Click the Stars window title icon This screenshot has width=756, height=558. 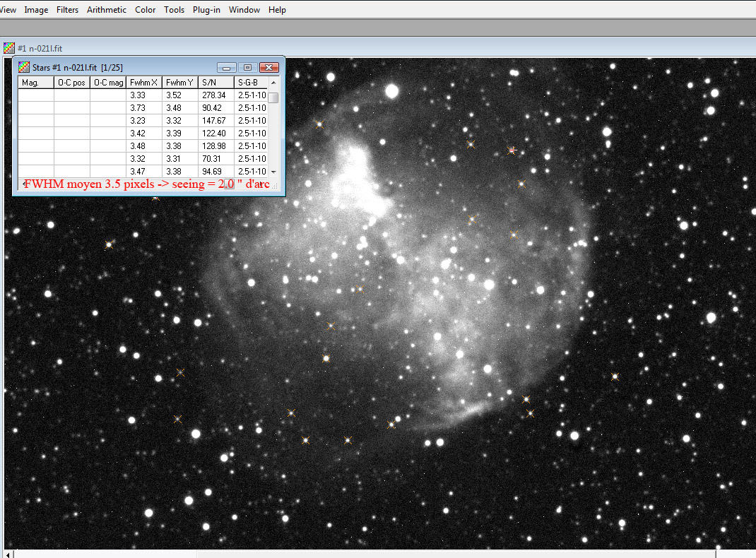coord(23,68)
